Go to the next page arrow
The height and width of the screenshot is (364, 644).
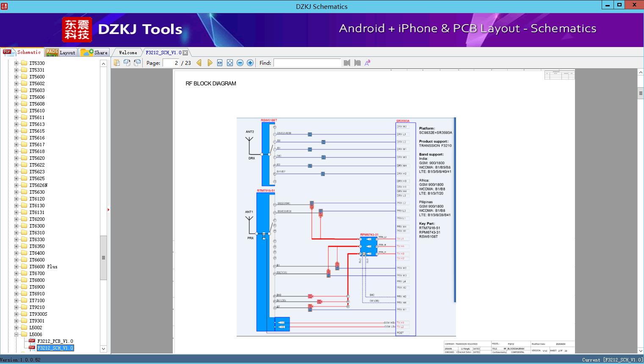coord(210,63)
